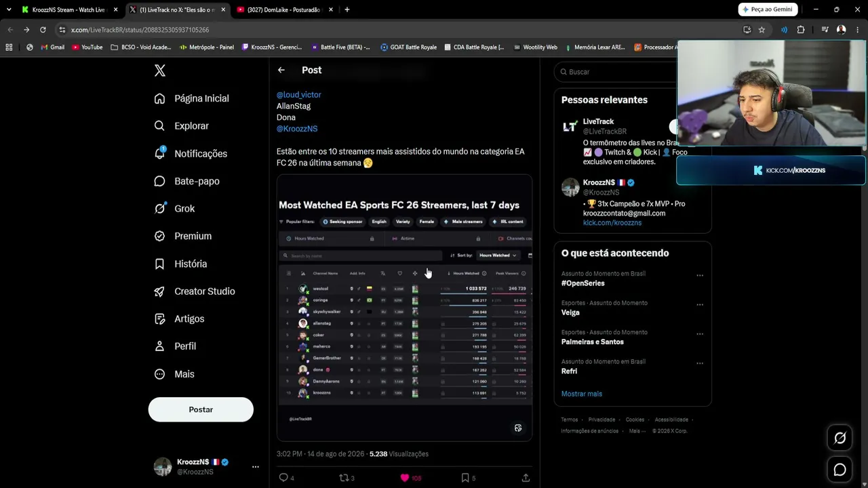Image resolution: width=868 pixels, height=488 pixels.
Task: Open the Acessibilidade footer link
Action: pyautogui.click(x=671, y=420)
